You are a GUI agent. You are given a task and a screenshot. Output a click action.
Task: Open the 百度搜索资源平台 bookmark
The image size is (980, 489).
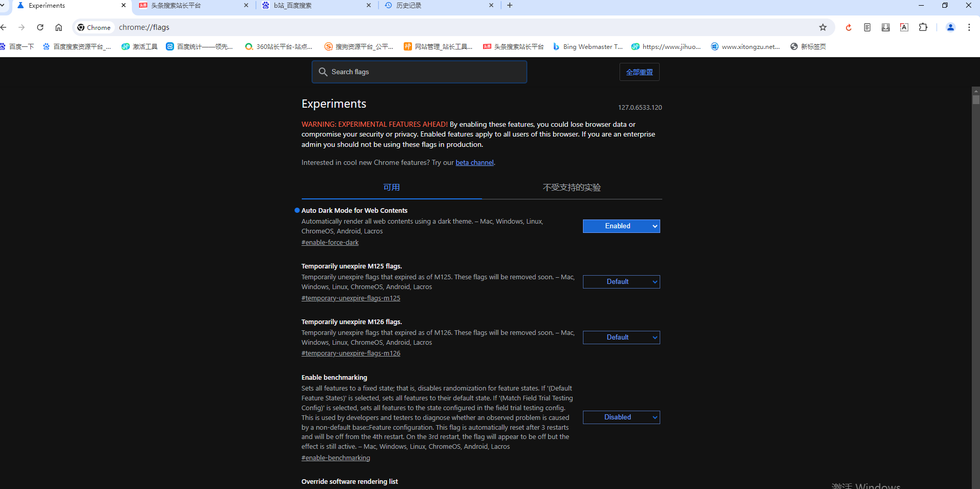point(77,46)
